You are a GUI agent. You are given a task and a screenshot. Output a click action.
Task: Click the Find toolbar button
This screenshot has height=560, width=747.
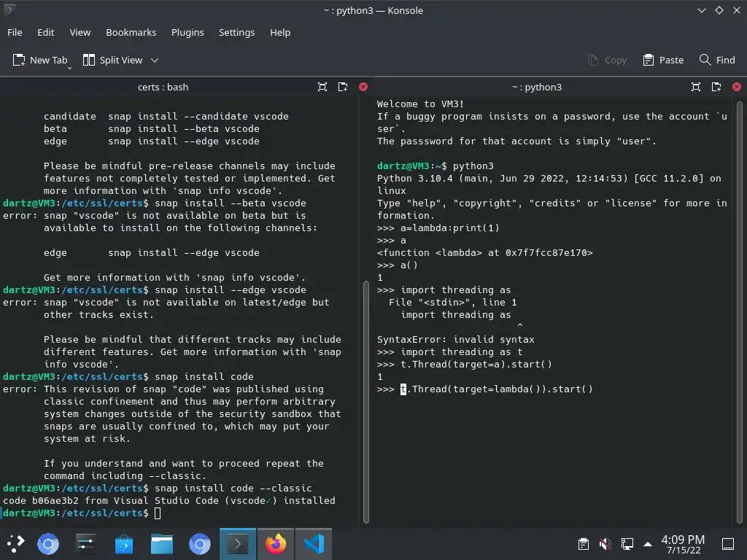(x=717, y=60)
